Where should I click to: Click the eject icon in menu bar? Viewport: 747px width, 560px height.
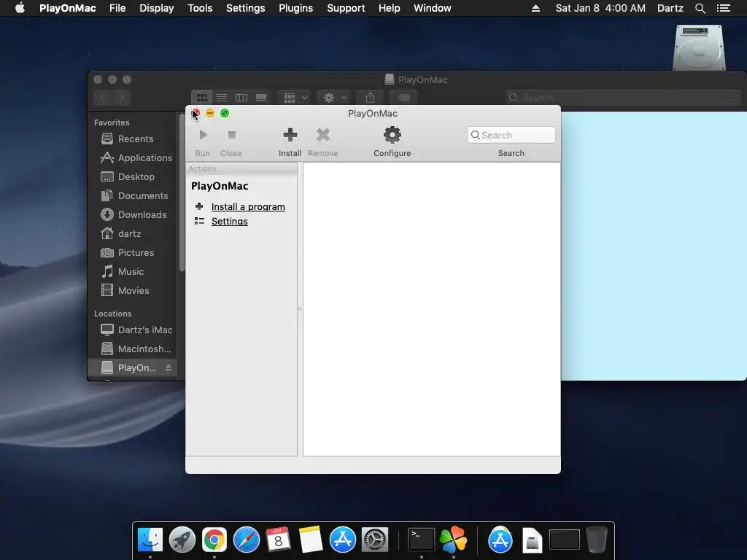point(535,8)
